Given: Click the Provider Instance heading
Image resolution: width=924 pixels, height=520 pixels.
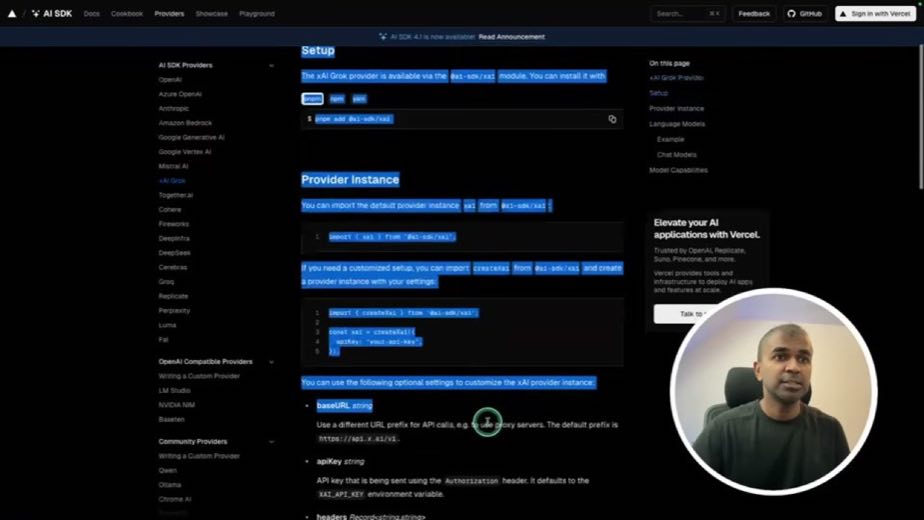Looking at the screenshot, I should 350,180.
